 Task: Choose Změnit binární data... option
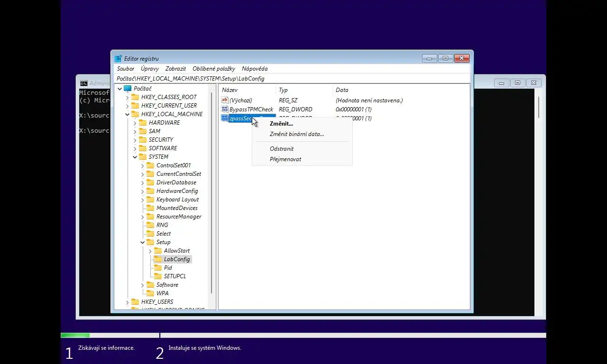click(x=302, y=134)
